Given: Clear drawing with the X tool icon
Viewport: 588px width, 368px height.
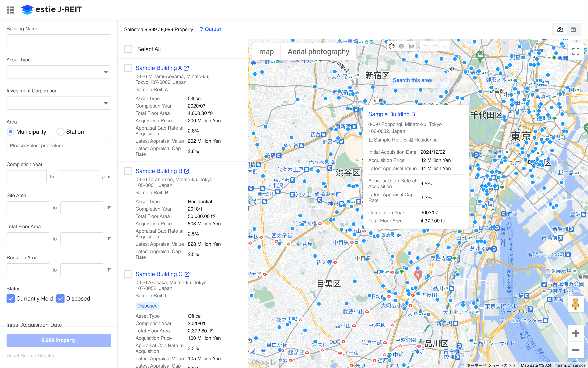Looking at the screenshot, I should click(444, 46).
